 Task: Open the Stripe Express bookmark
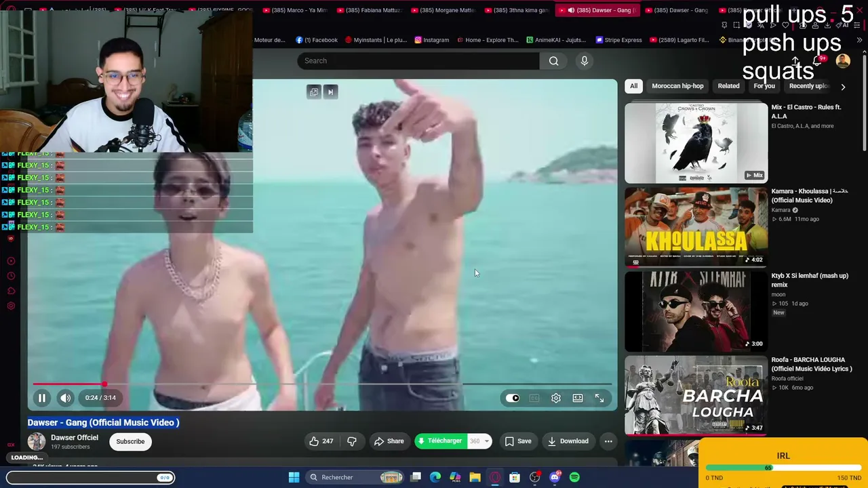tap(618, 40)
